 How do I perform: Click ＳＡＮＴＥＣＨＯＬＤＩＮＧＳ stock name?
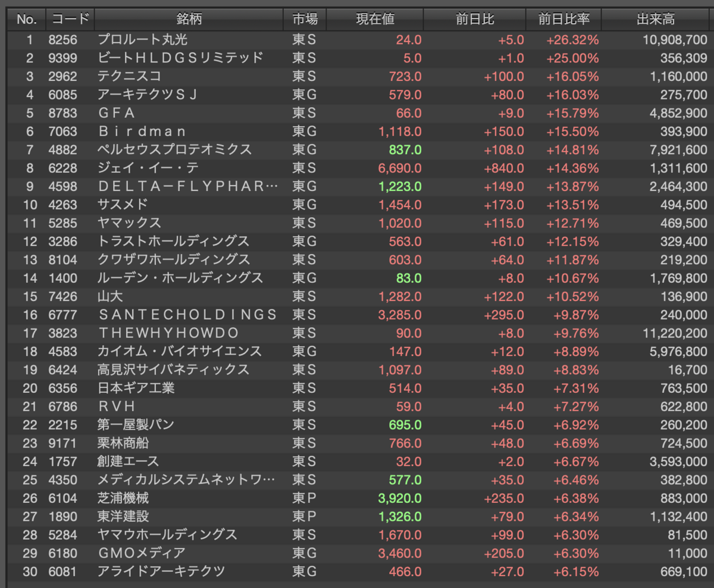click(188, 315)
